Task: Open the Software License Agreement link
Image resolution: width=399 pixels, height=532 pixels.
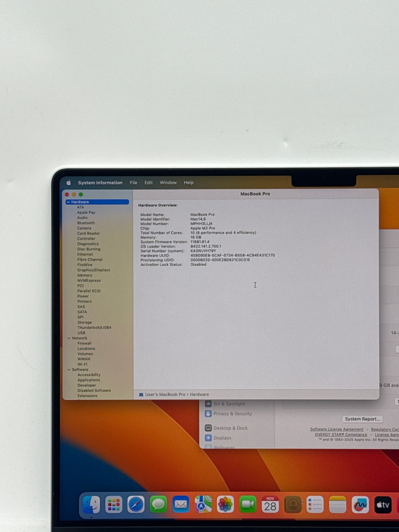Action: tap(336, 429)
